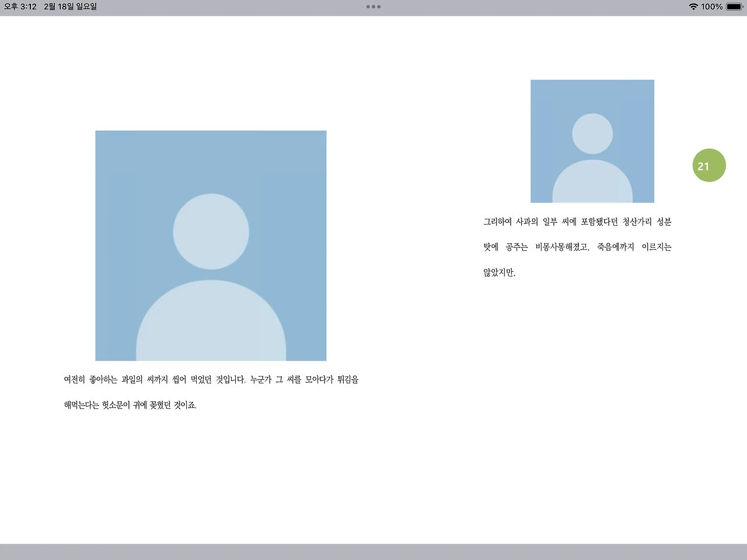Tap the gray bottom bar

coord(373,552)
